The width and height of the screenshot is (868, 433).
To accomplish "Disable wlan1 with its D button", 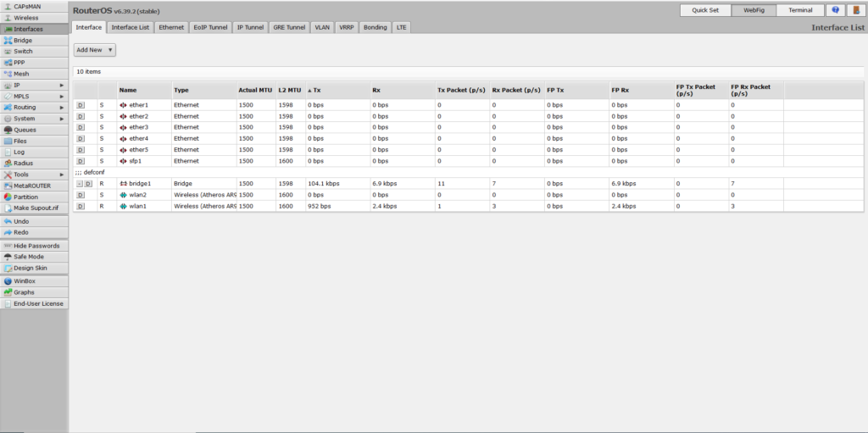I will [81, 206].
